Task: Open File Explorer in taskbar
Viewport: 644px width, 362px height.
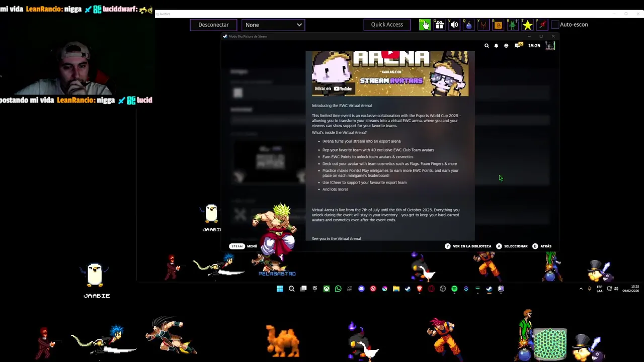Action: pyautogui.click(x=396, y=289)
